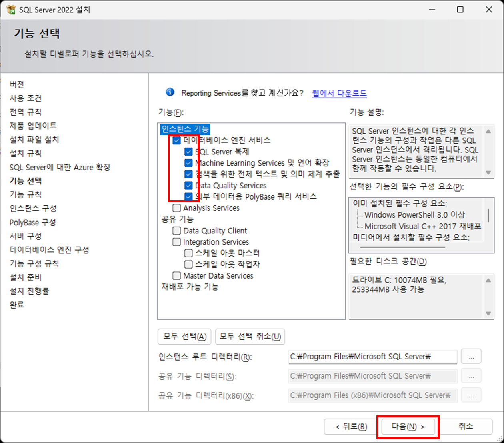Enable Master Data Services checkbox
Viewport: 504px width, 443px height.
(177, 275)
